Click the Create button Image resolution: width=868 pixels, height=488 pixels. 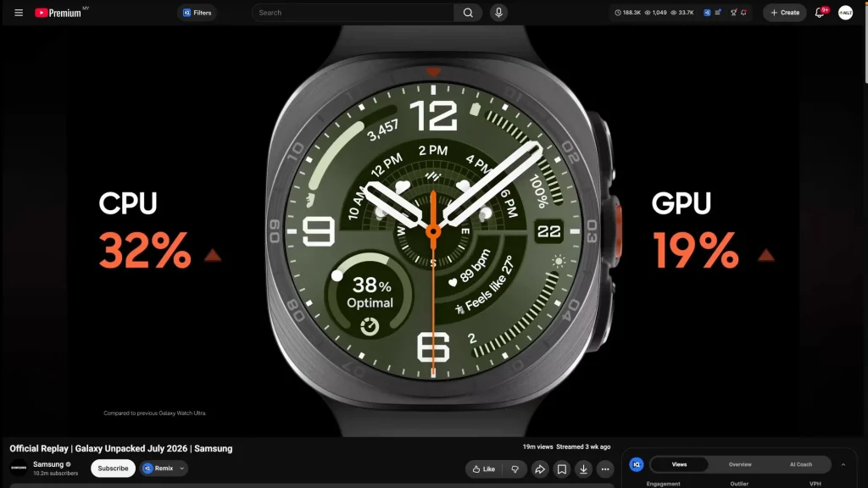(x=784, y=13)
